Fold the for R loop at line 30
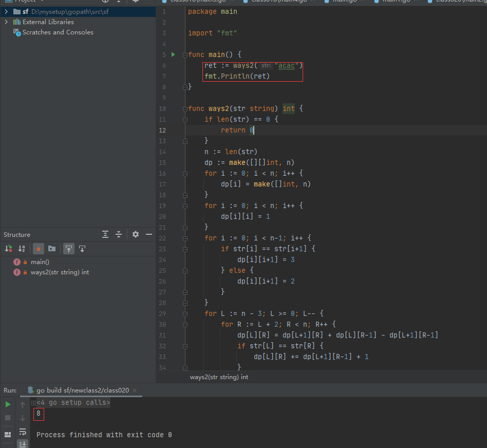 point(185,325)
